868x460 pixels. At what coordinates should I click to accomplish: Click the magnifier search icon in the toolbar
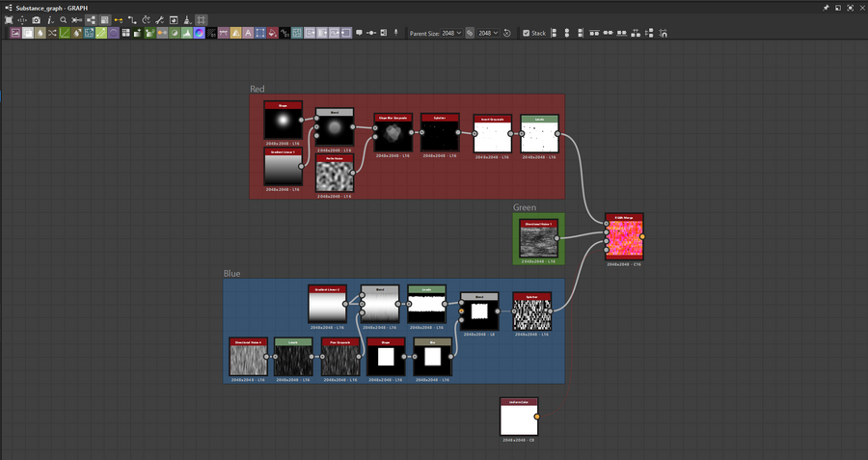[64, 19]
